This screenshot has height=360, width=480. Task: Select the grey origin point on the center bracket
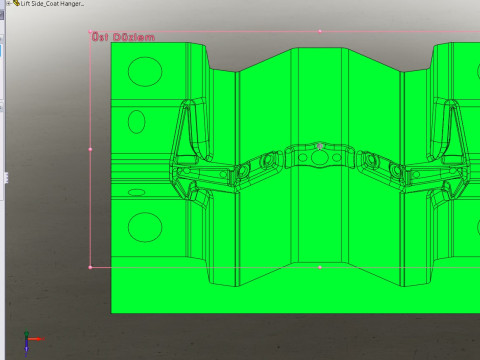point(320,146)
